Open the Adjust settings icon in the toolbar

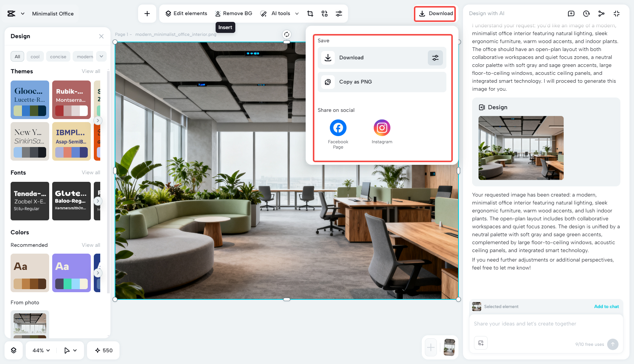339,13
